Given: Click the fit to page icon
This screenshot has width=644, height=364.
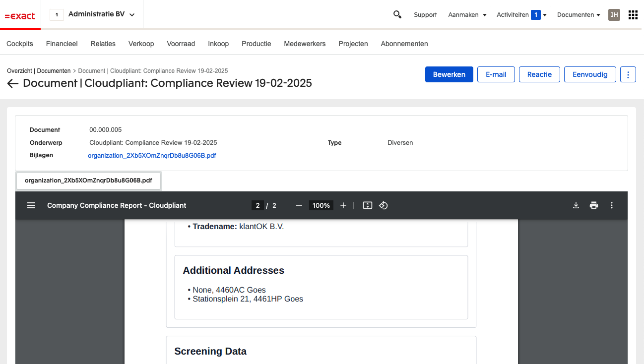Looking at the screenshot, I should (368, 205).
